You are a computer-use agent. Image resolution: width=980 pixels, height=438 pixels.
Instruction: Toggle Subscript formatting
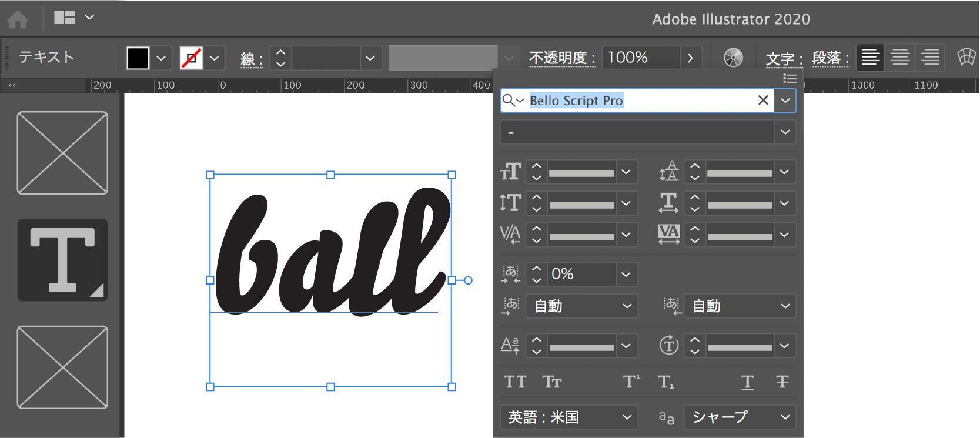click(665, 382)
